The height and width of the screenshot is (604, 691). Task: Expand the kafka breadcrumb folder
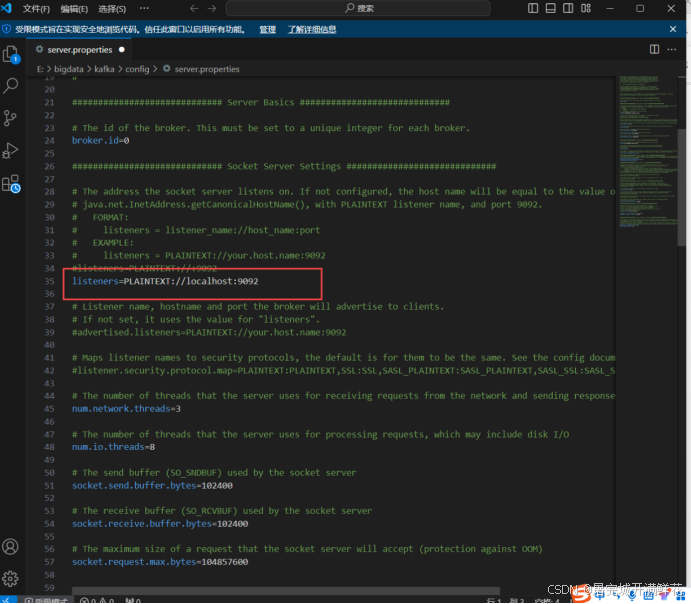[x=104, y=69]
